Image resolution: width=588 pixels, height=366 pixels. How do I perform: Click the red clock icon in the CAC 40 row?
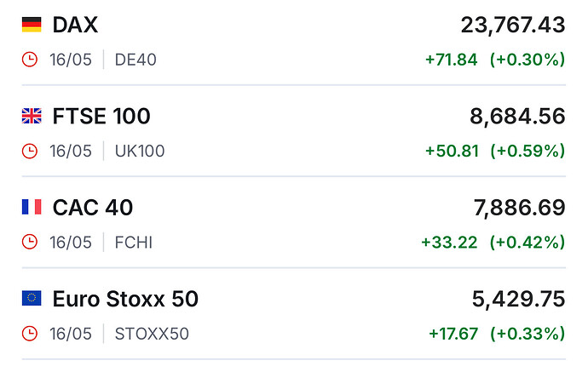click(30, 242)
